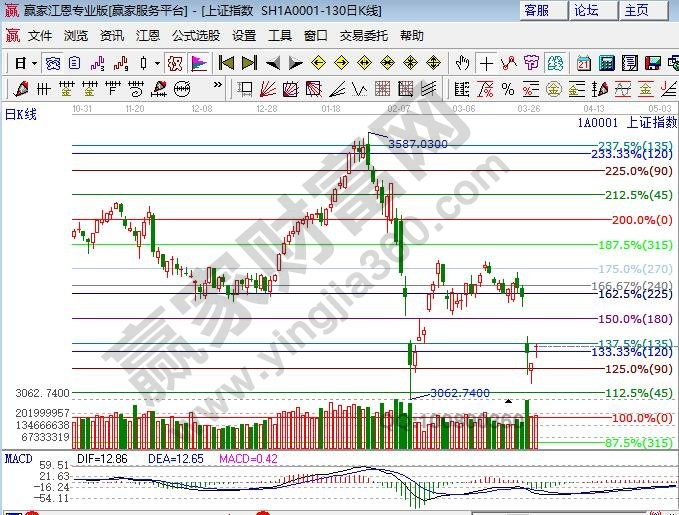Click the 论坛 button
Viewport: 679px width, 515px height.
click(x=586, y=10)
